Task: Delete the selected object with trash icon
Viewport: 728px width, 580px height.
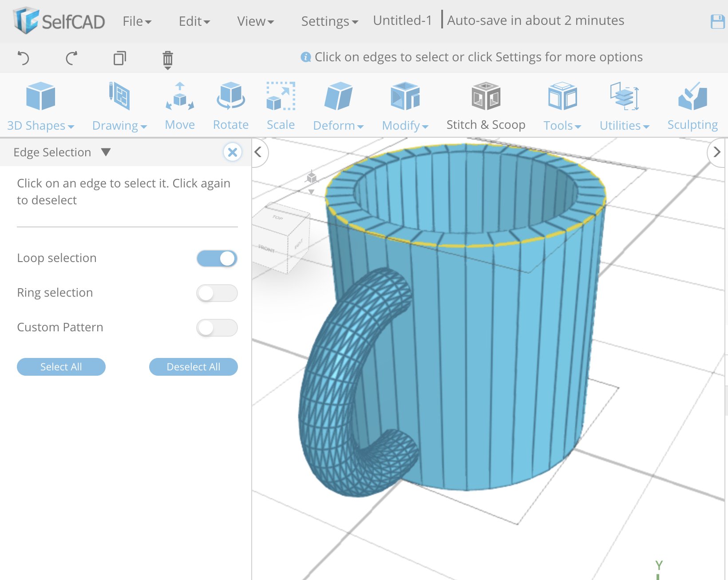Action: point(167,60)
